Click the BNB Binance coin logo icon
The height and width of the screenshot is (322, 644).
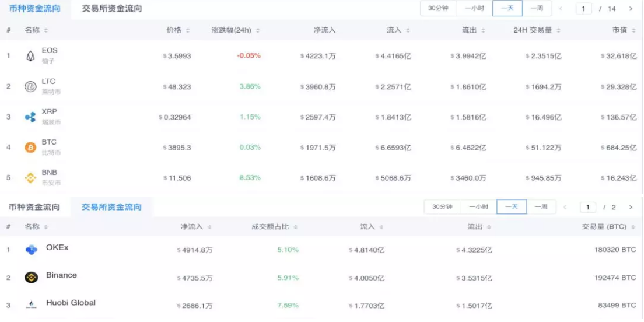pyautogui.click(x=30, y=178)
